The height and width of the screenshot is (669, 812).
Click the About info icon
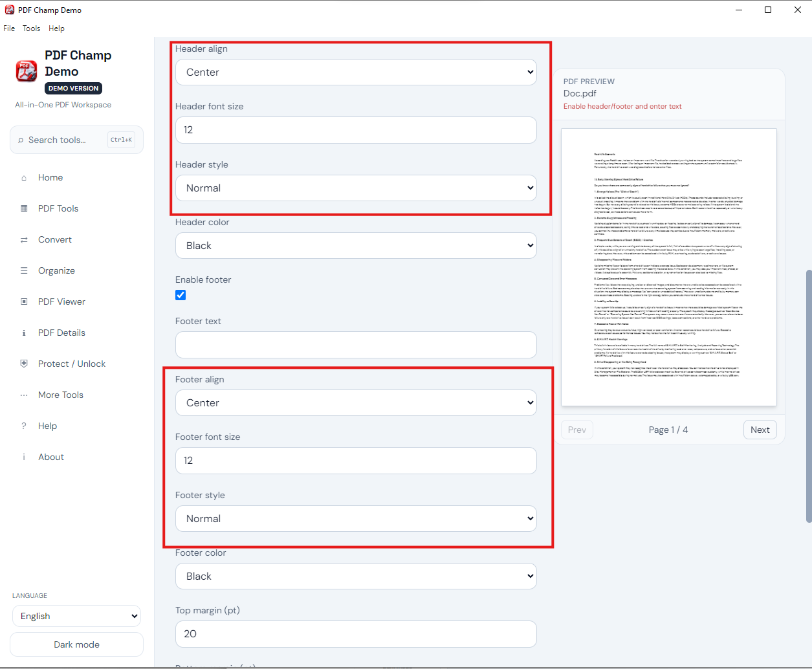click(x=24, y=457)
